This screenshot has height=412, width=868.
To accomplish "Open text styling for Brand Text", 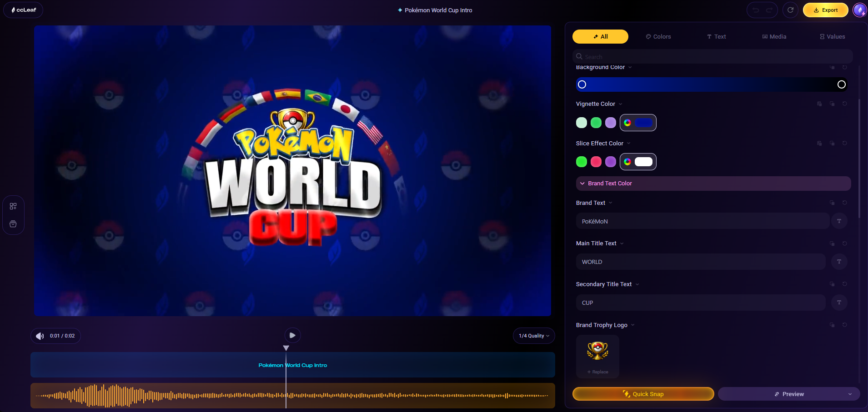I will point(839,221).
